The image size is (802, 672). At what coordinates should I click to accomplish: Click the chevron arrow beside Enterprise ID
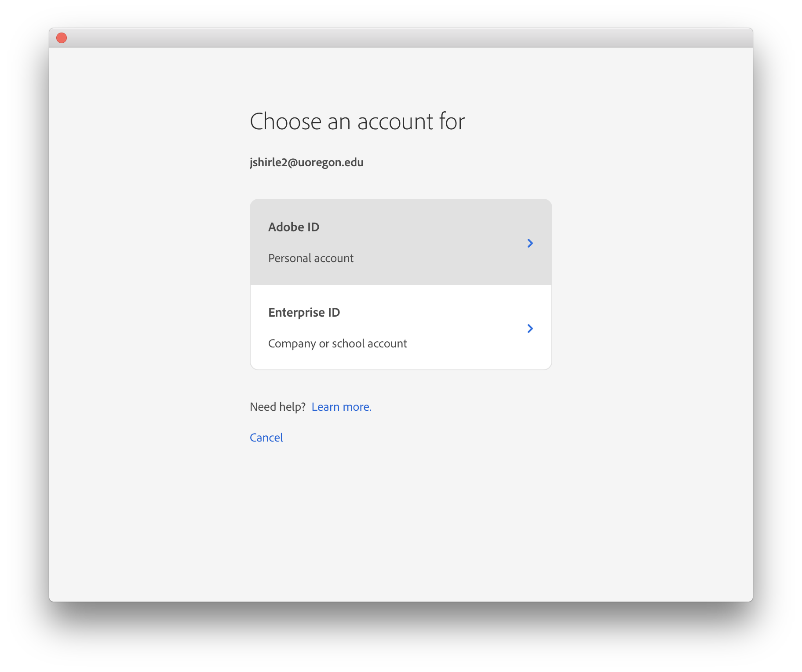[530, 329]
